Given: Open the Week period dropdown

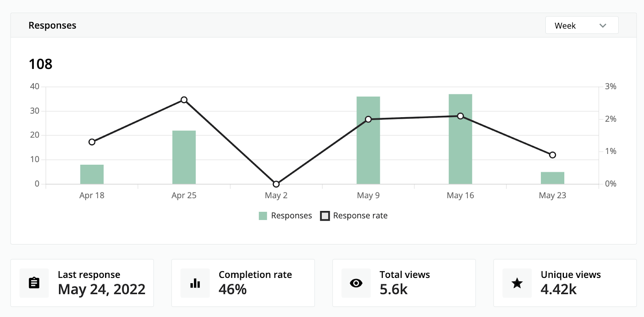Looking at the screenshot, I should coord(582,25).
